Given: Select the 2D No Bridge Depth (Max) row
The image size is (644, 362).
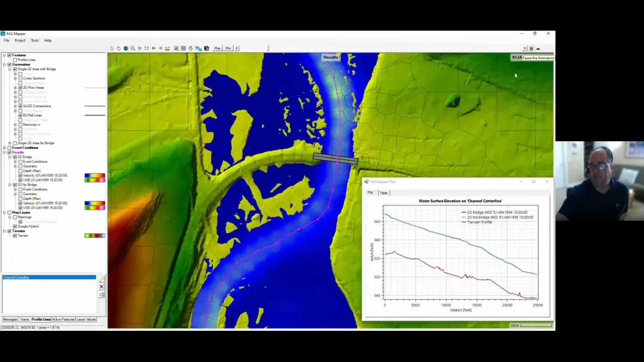Looking at the screenshot, I should (31, 199).
